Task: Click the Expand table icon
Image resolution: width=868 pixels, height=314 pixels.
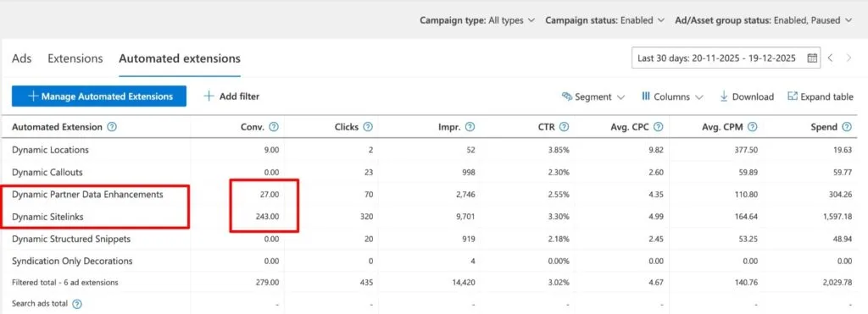Action: tap(793, 96)
